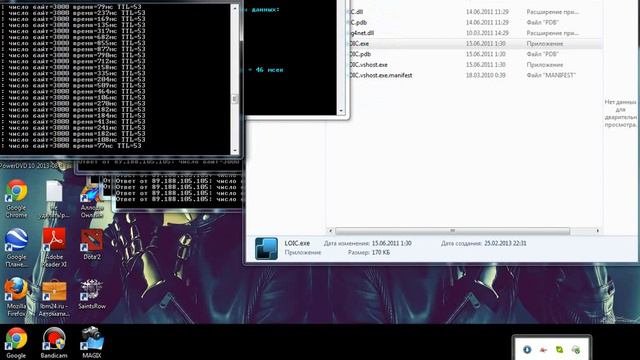Click the blue download arrow tray icon
640x360 pixels.
point(527,349)
